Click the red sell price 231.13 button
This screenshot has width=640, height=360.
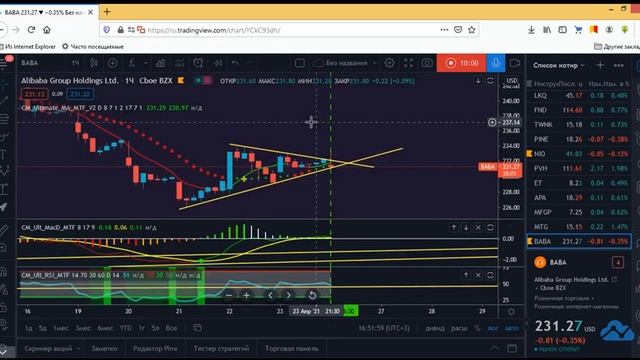tap(34, 94)
